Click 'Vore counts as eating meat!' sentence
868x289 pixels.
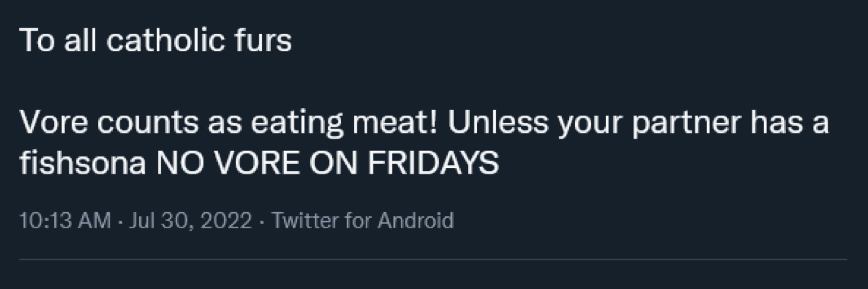pyautogui.click(x=229, y=123)
